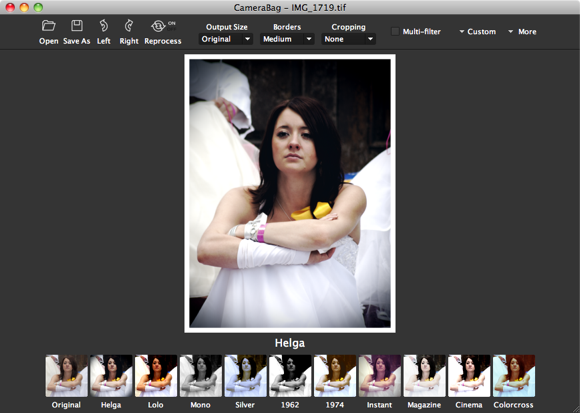Rotate image left with Left icon
This screenshot has height=413, width=580.
[104, 26]
